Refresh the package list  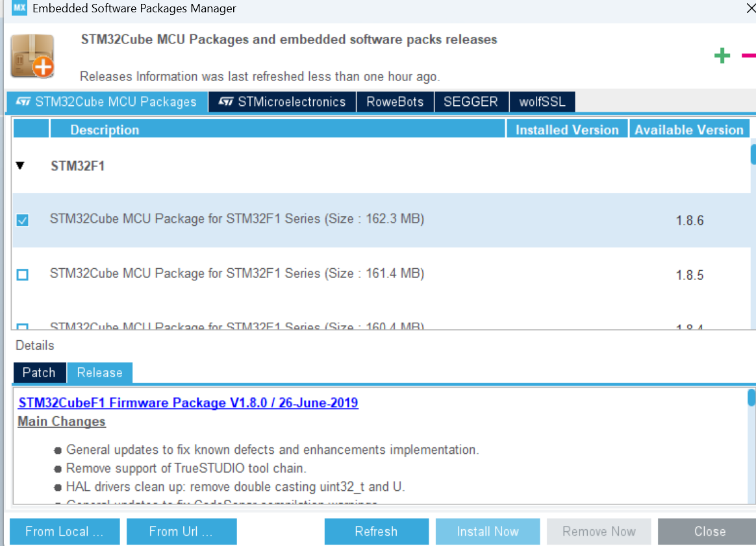tap(376, 532)
